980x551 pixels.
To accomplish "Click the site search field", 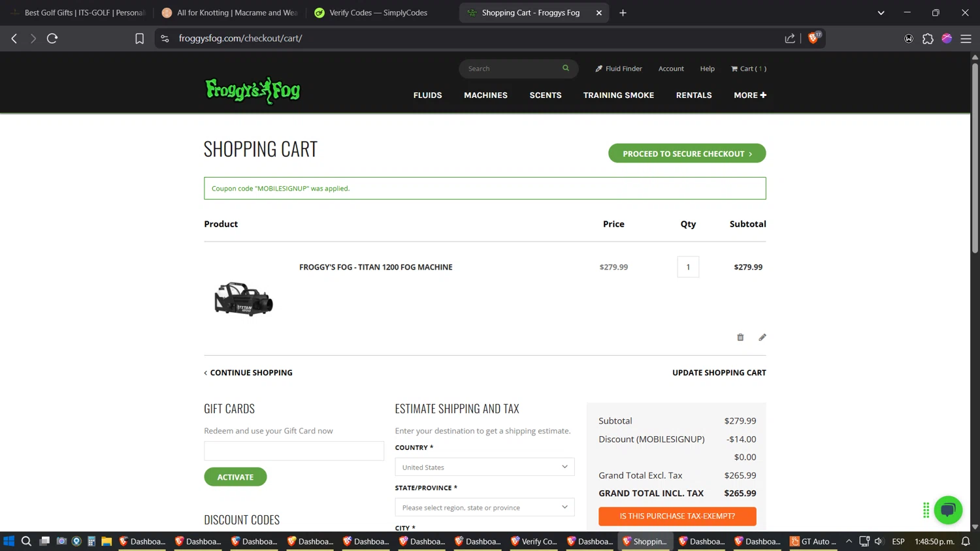I will coord(513,69).
